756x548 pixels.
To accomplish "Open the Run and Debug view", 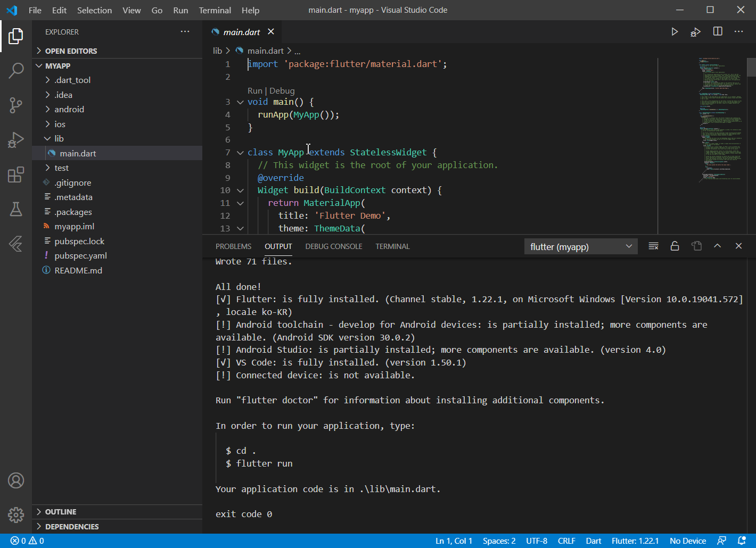I will 16,140.
